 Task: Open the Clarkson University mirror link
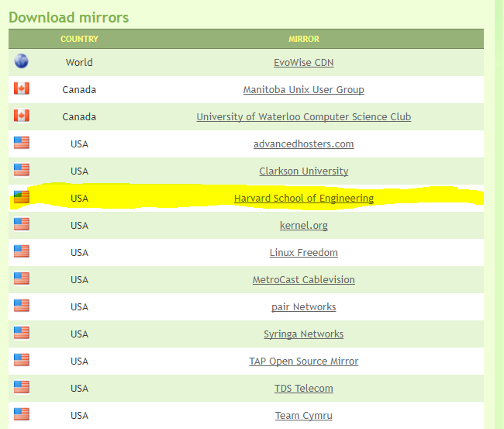[x=303, y=171]
